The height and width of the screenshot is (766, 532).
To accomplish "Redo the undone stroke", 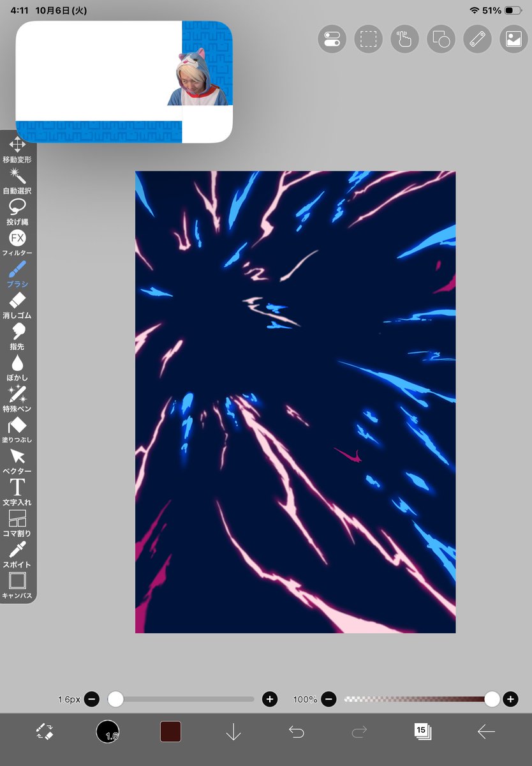I will pos(359,732).
